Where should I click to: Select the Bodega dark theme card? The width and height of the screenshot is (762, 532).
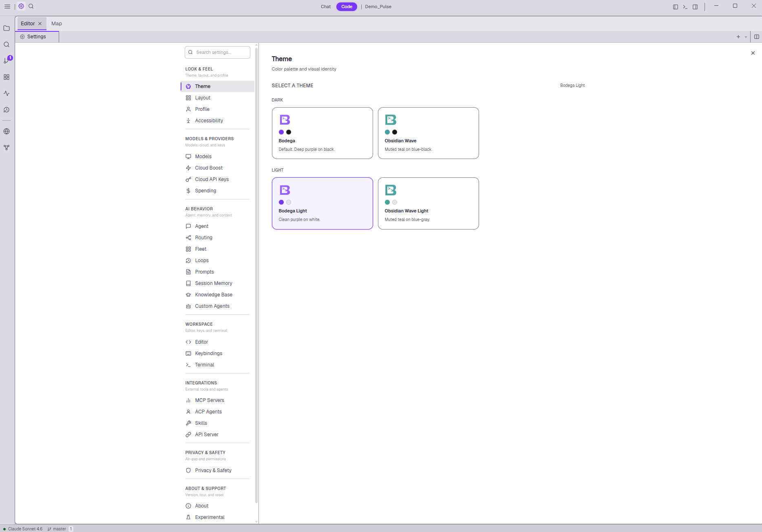[x=322, y=133]
